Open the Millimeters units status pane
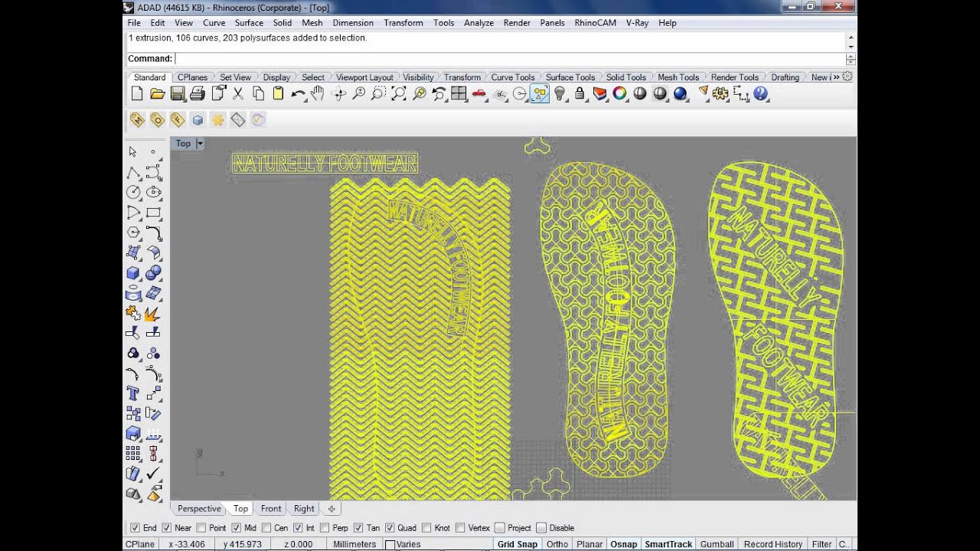The image size is (980, 551). (354, 544)
